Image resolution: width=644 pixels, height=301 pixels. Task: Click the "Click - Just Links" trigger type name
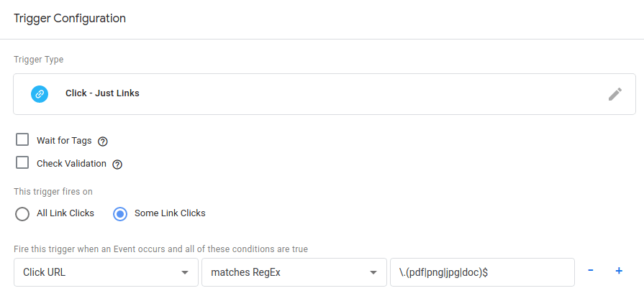102,93
